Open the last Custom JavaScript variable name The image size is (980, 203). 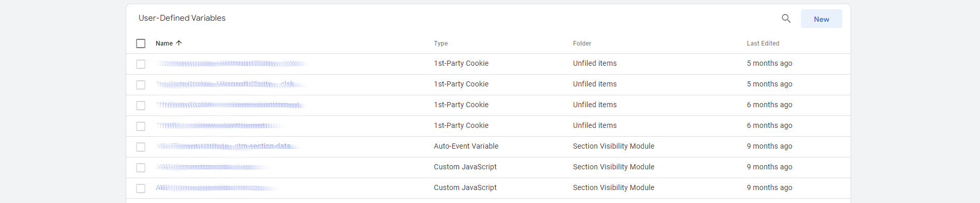pyautogui.click(x=218, y=187)
